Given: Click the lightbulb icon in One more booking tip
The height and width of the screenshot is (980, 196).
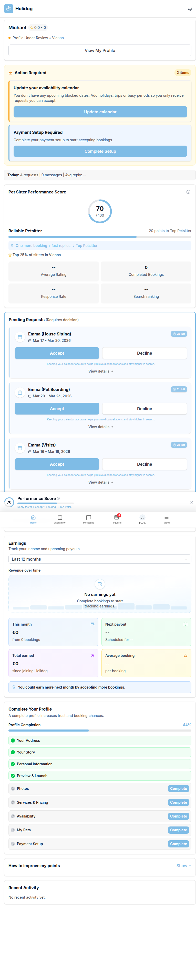Looking at the screenshot, I should pyautogui.click(x=12, y=246).
